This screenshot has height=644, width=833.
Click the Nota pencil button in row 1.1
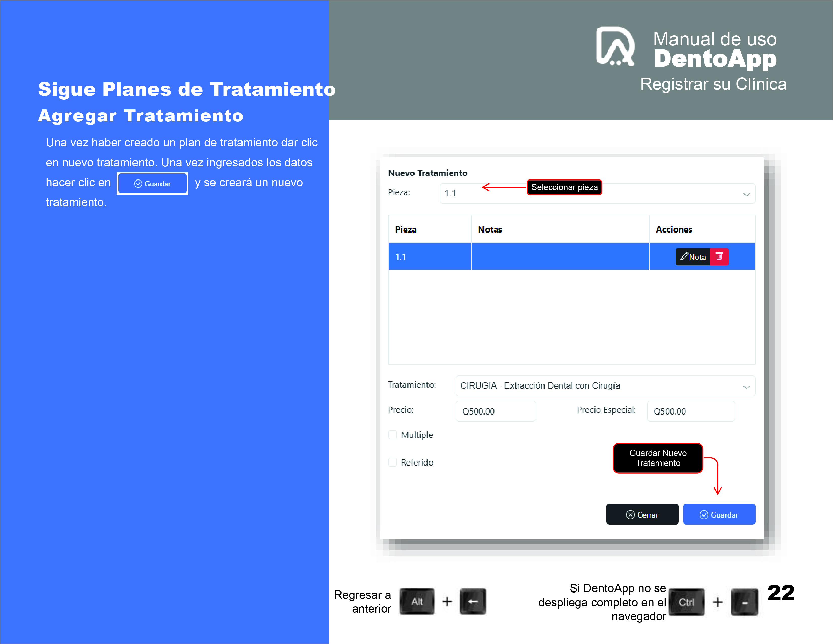pyautogui.click(x=693, y=257)
